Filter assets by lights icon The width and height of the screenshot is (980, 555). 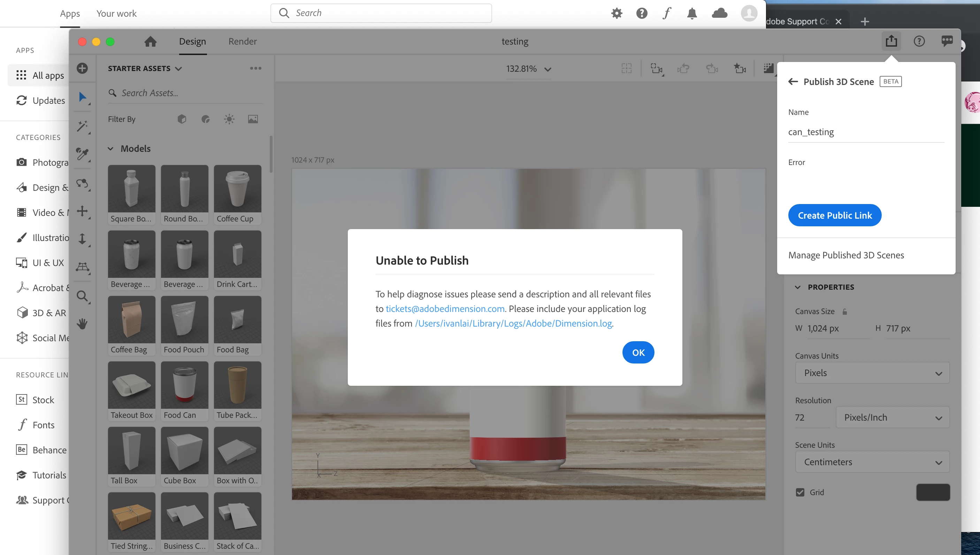[229, 119]
